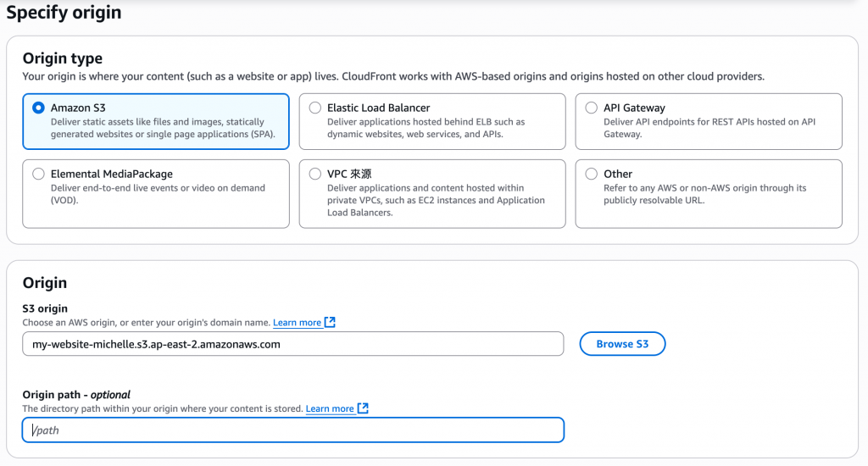Pick the Elemental MediaPackage radio option
868x466 pixels.
[38, 175]
